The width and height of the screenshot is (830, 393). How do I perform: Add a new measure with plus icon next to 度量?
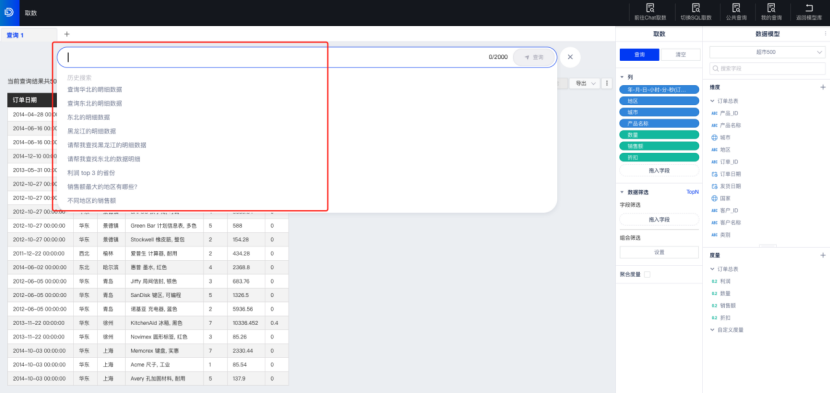pyautogui.click(x=822, y=255)
